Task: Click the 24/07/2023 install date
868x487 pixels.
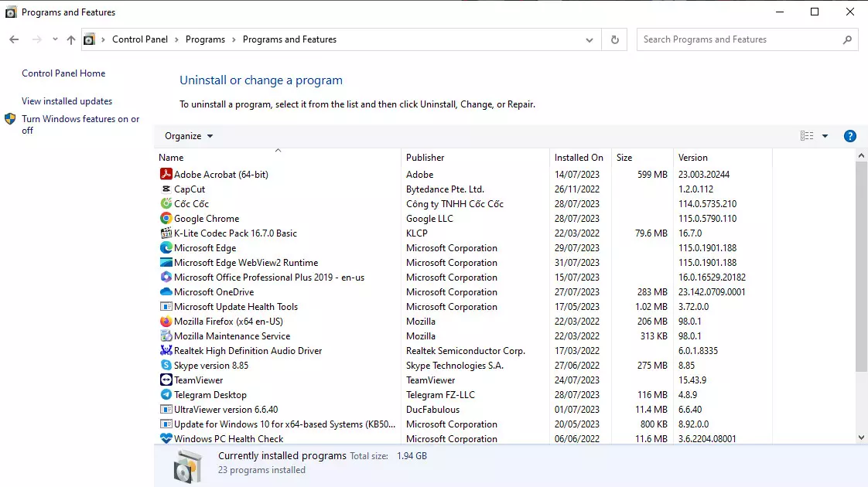Action: 577,380
